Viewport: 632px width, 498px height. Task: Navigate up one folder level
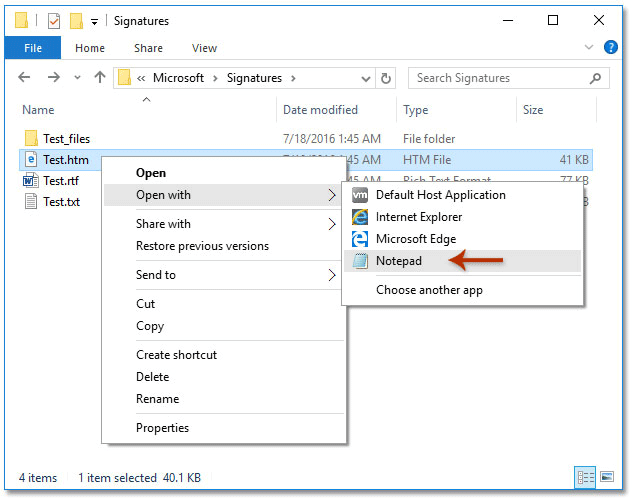click(x=99, y=78)
